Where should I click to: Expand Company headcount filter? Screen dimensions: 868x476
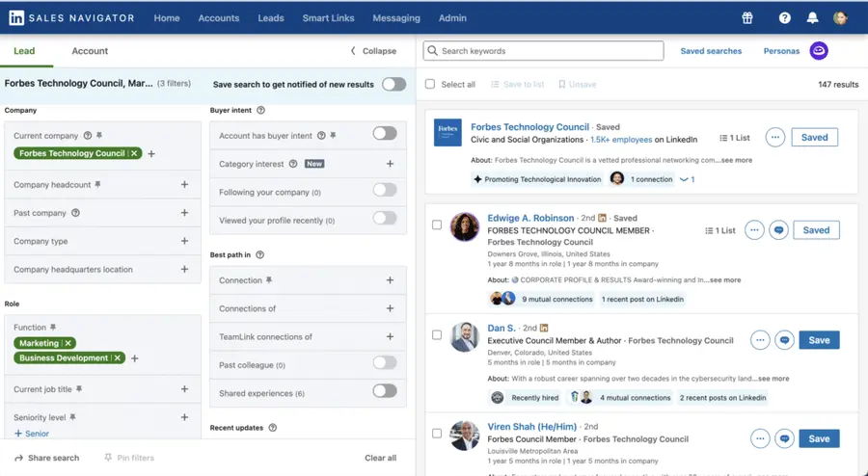click(x=185, y=184)
